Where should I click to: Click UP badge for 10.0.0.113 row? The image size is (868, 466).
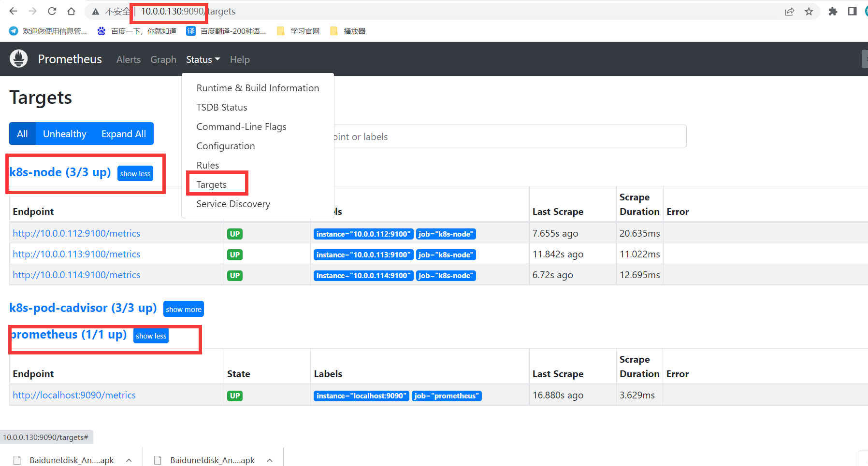click(235, 254)
